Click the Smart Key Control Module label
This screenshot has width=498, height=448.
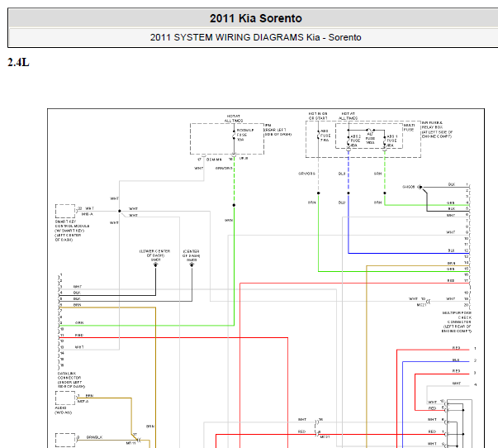coord(72,231)
